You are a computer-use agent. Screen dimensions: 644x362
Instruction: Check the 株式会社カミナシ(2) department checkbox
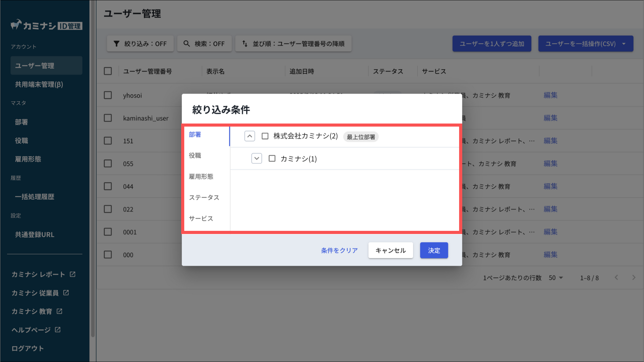pos(265,136)
